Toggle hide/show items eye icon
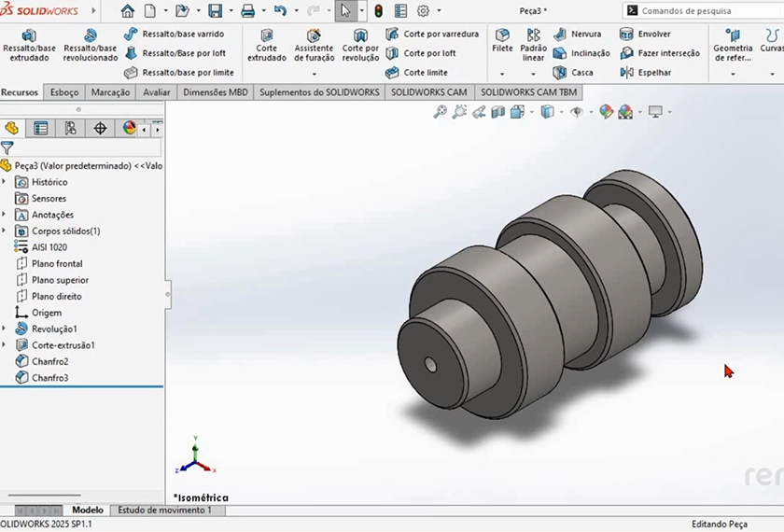The width and height of the screenshot is (784, 532). pos(576,112)
